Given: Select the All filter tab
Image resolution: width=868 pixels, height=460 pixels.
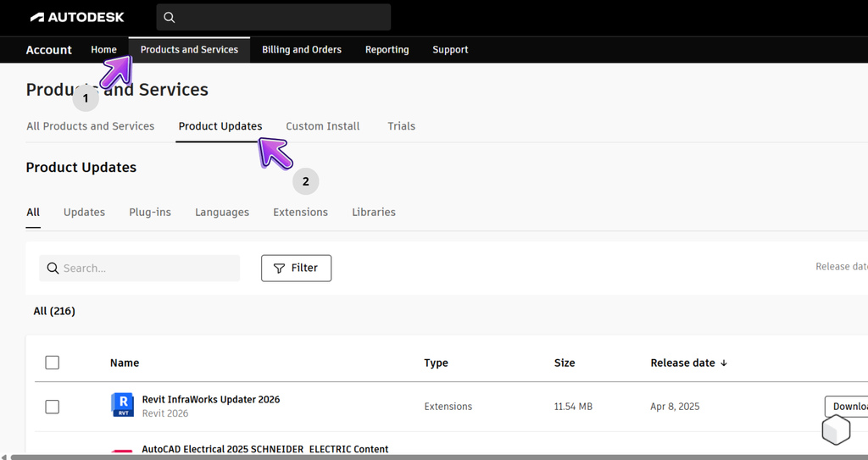Looking at the screenshot, I should tap(33, 213).
